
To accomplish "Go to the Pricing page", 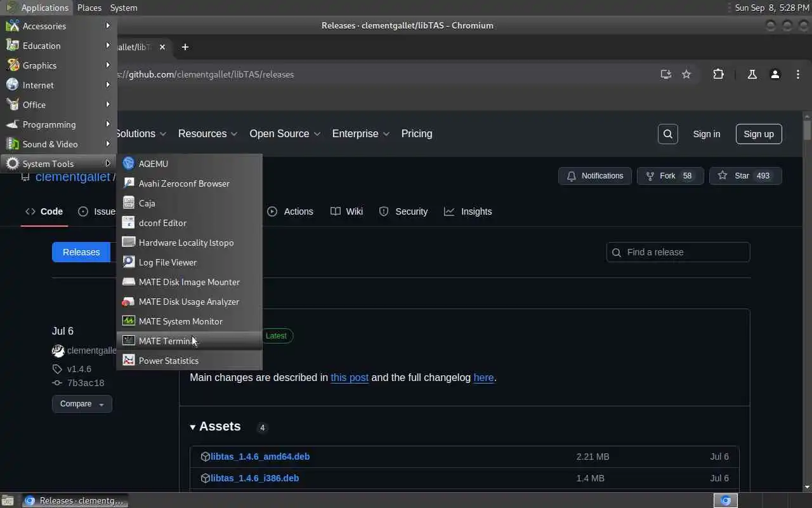I will 417,134.
